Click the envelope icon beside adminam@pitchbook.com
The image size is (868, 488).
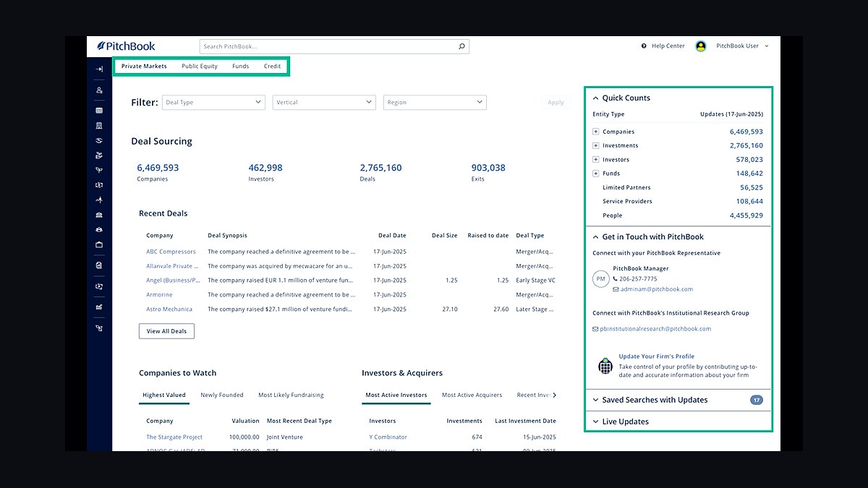click(616, 289)
